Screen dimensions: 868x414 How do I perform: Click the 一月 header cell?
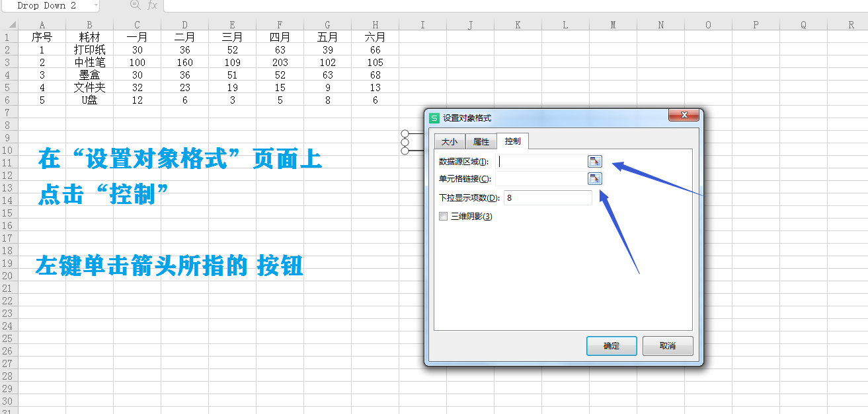(x=137, y=37)
